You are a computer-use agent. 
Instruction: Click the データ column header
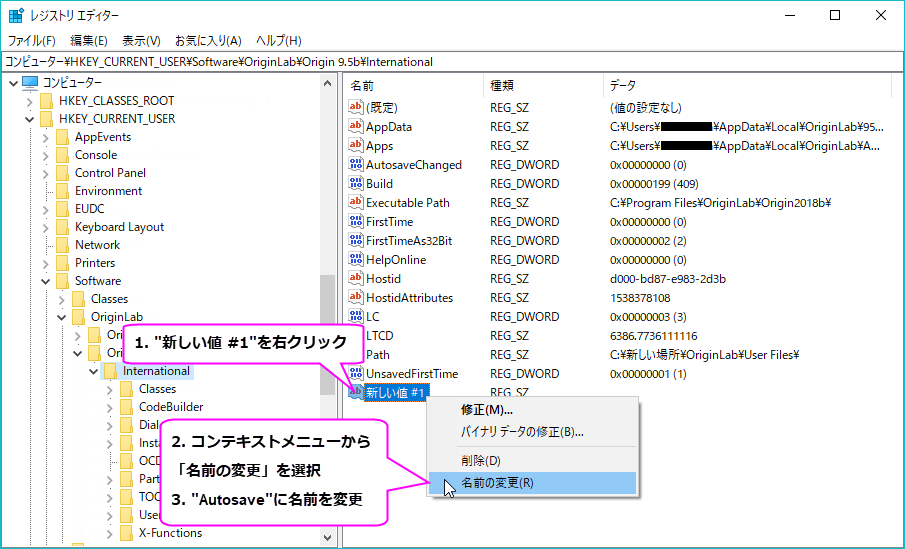(747, 86)
